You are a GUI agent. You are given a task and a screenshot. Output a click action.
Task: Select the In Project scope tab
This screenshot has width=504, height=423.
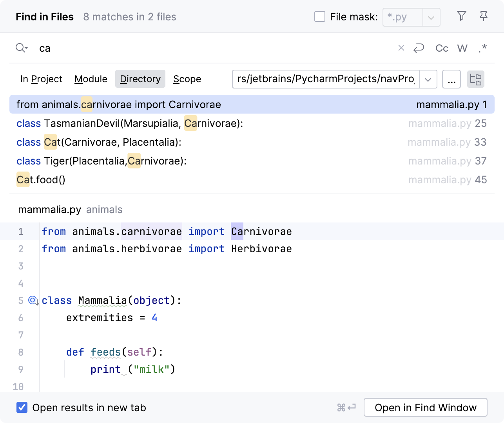(x=41, y=79)
